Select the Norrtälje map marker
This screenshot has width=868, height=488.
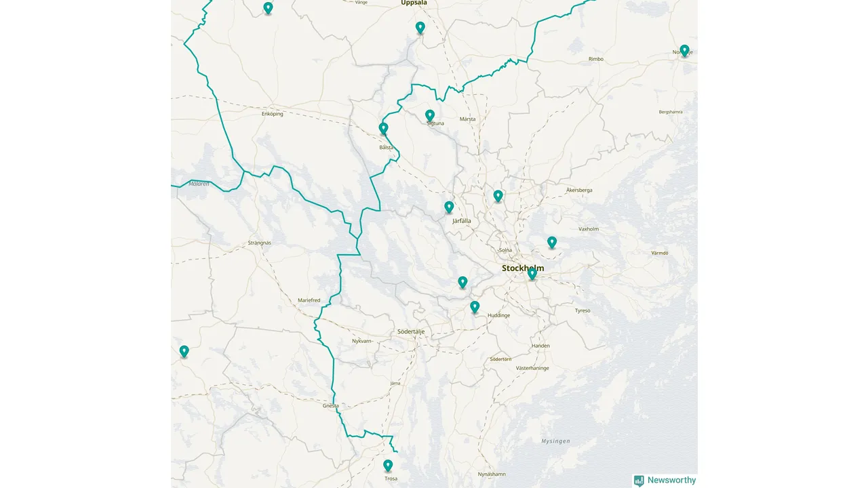(685, 51)
